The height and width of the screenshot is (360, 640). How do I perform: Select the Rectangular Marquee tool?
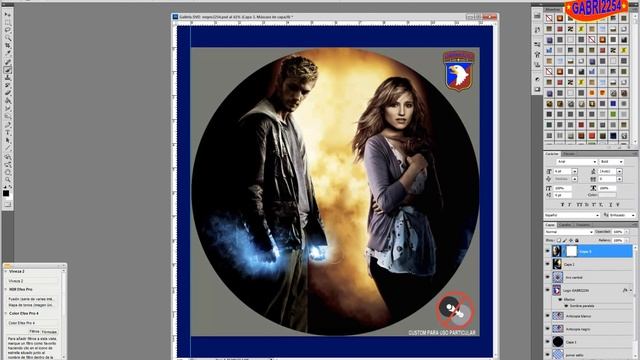[x=7, y=22]
